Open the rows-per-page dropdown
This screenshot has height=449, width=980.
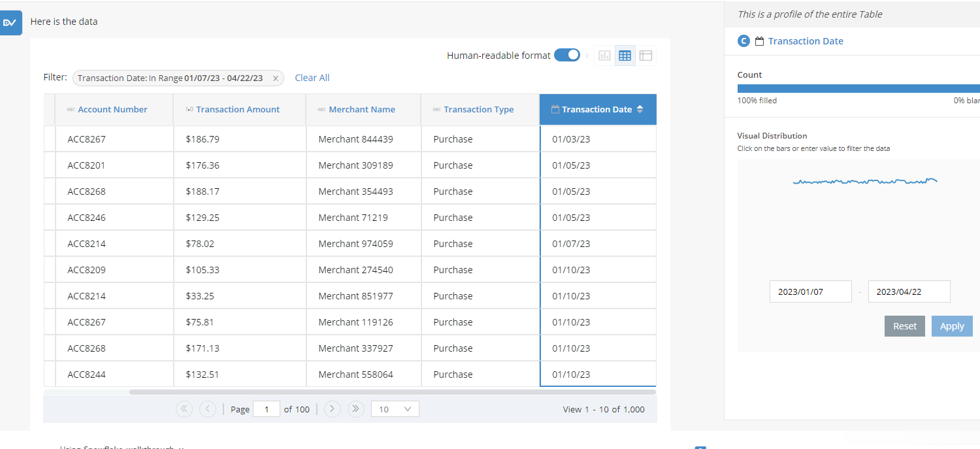coord(395,409)
